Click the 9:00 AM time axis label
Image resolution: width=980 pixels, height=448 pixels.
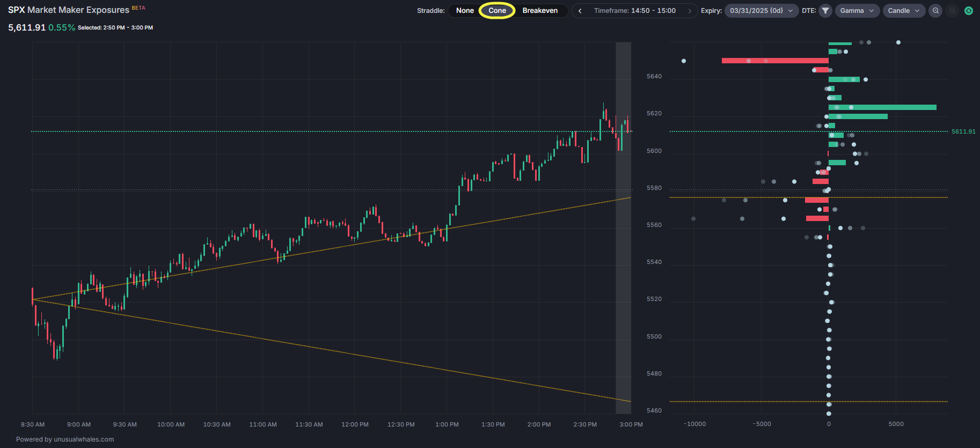79,424
